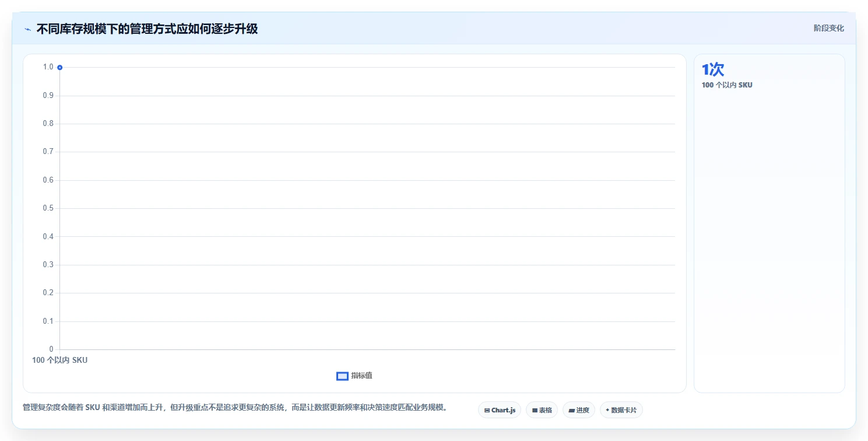
Task: Select the Chart.js view chip
Action: 500,410
